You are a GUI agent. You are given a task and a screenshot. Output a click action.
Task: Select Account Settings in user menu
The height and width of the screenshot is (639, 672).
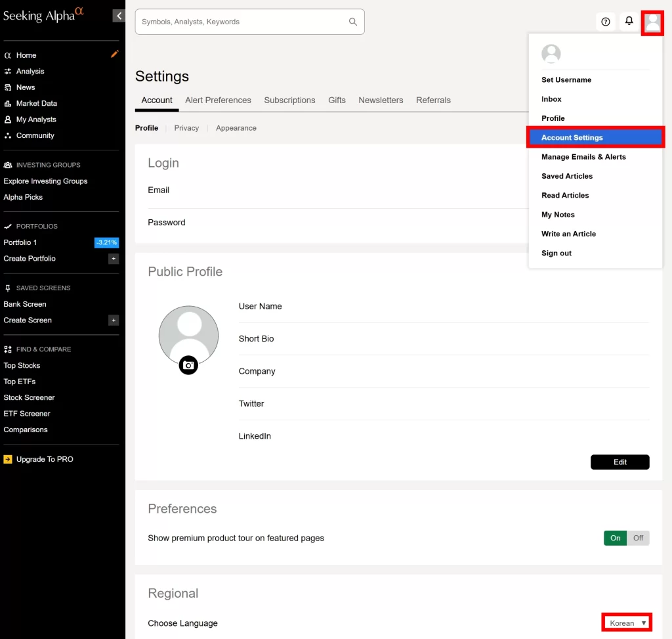[572, 138]
